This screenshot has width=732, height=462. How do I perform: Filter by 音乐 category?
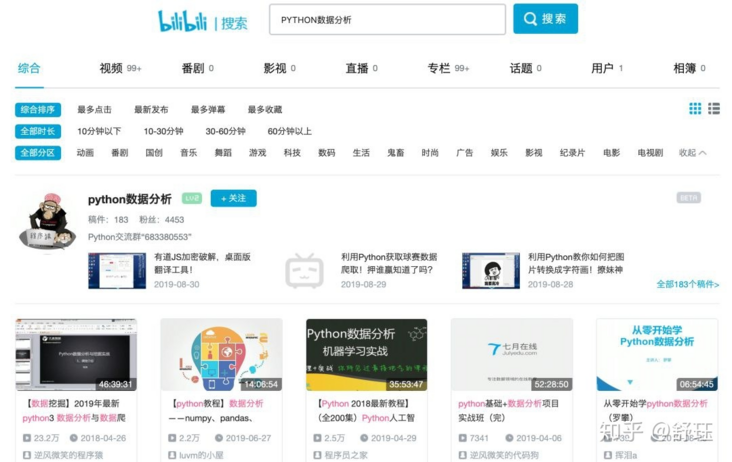coord(189,153)
